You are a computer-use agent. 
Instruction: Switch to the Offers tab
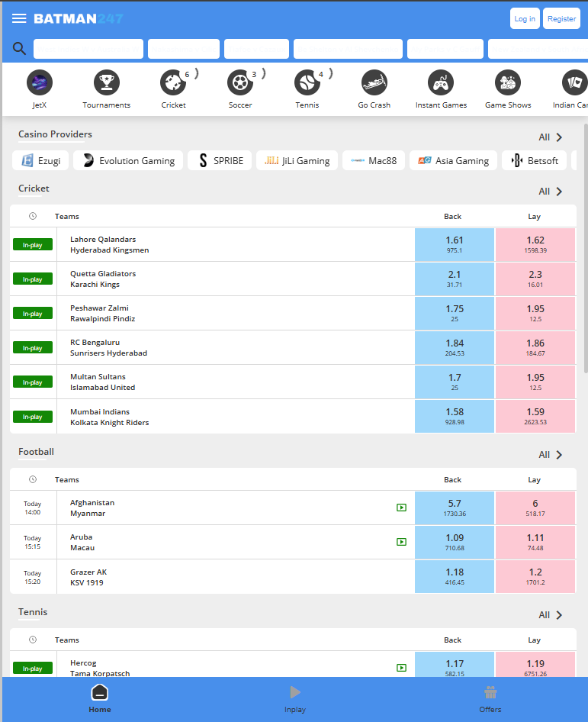coord(490,698)
